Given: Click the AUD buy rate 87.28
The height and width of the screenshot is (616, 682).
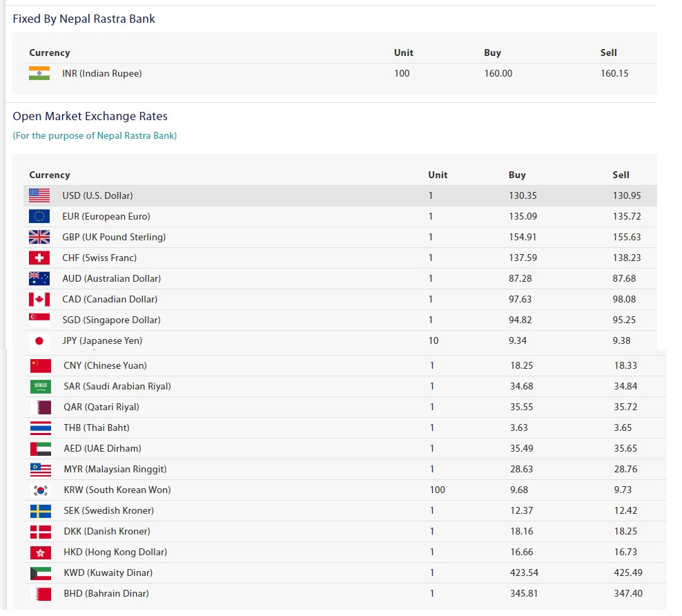Looking at the screenshot, I should click(x=520, y=279).
